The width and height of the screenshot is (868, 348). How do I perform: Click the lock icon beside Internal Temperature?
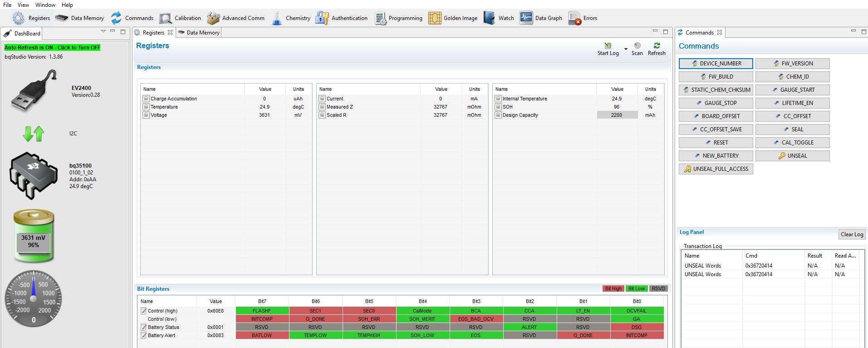click(x=498, y=99)
